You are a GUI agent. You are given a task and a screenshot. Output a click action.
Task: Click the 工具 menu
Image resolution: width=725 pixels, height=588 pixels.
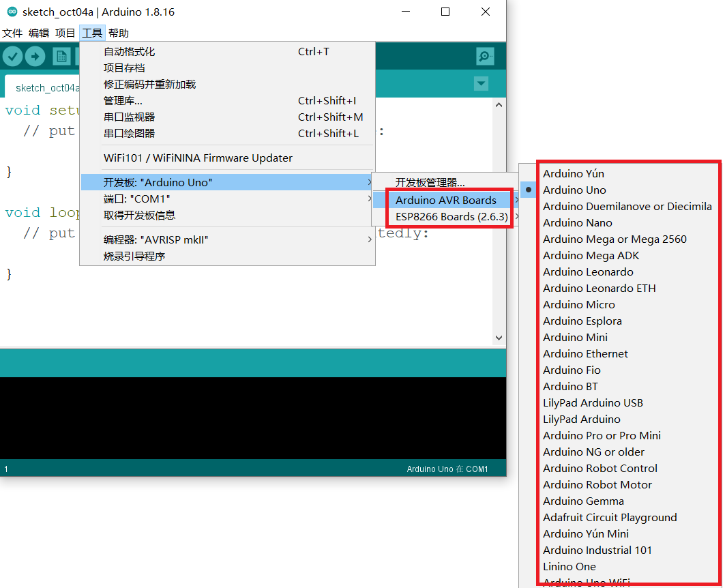click(92, 33)
